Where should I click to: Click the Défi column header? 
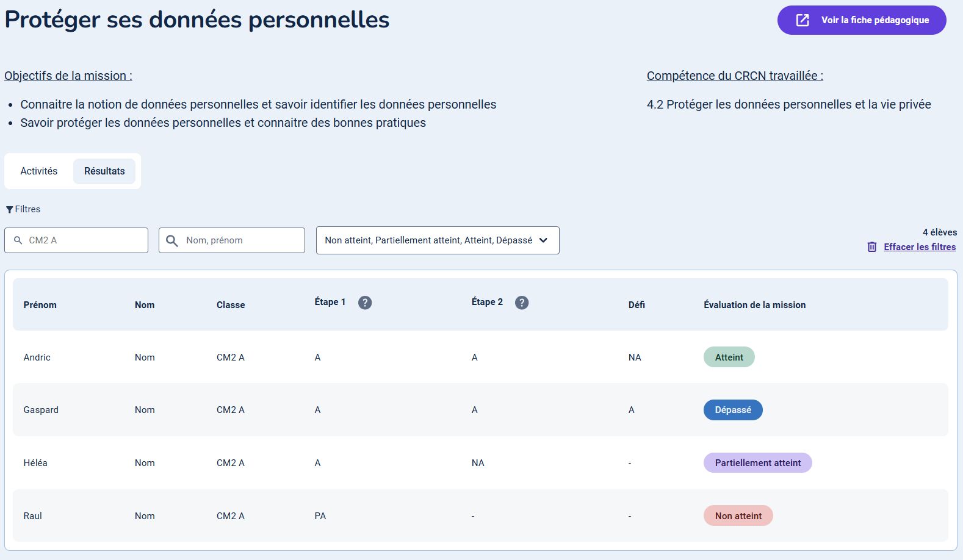point(637,305)
